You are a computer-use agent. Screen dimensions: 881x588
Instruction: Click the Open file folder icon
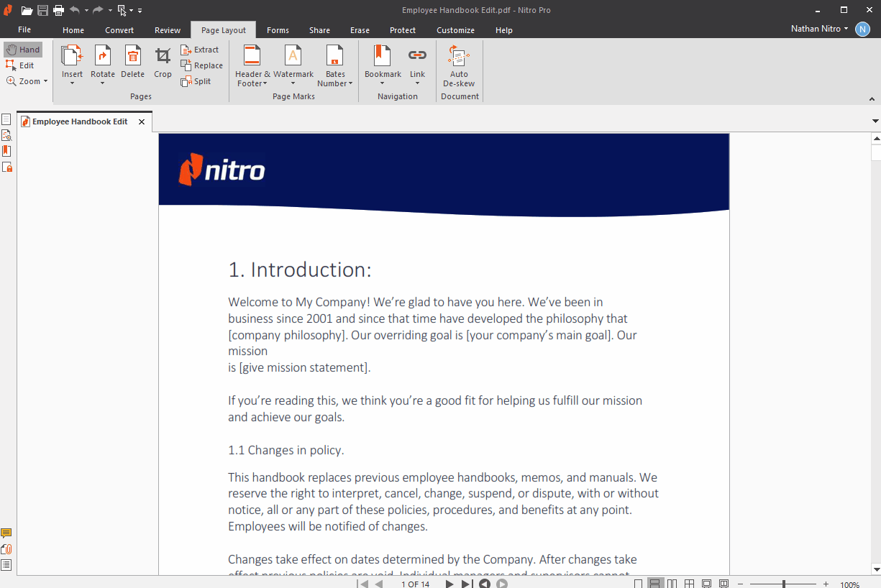(x=27, y=10)
